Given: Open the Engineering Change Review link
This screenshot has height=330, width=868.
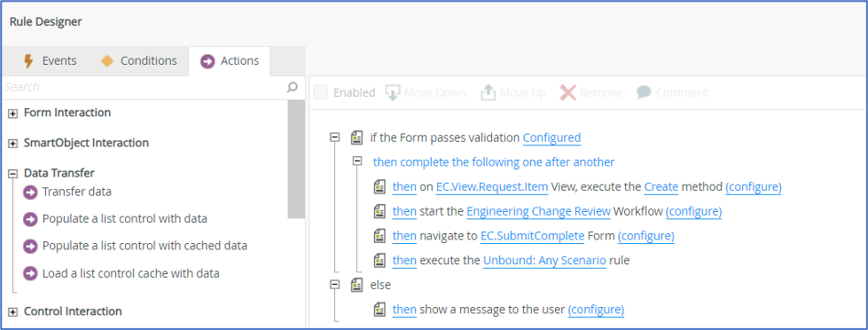Looking at the screenshot, I should click(539, 211).
